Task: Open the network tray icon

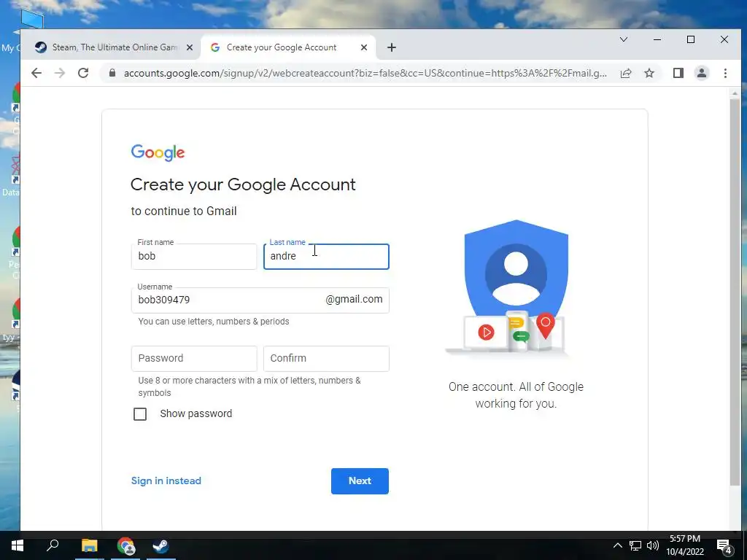Action: click(x=635, y=545)
